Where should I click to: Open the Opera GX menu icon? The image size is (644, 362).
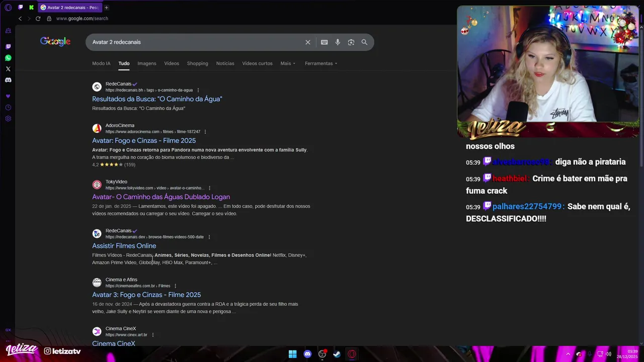[x=8, y=8]
